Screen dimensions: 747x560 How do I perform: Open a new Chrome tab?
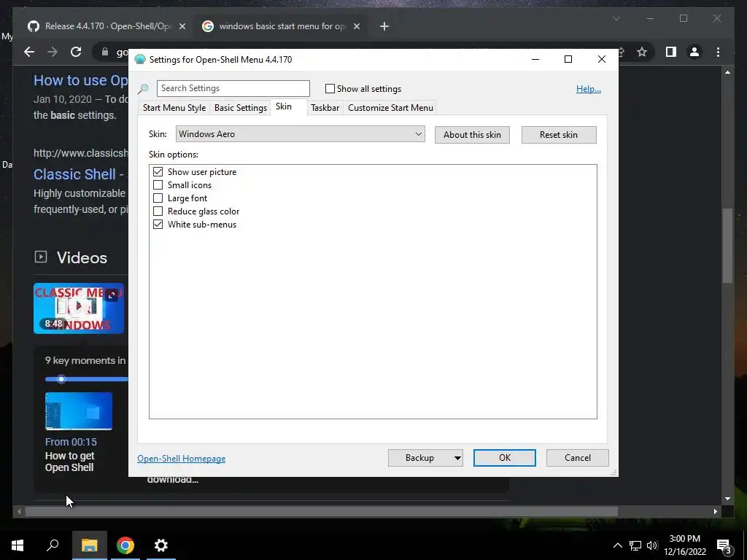pyautogui.click(x=384, y=26)
